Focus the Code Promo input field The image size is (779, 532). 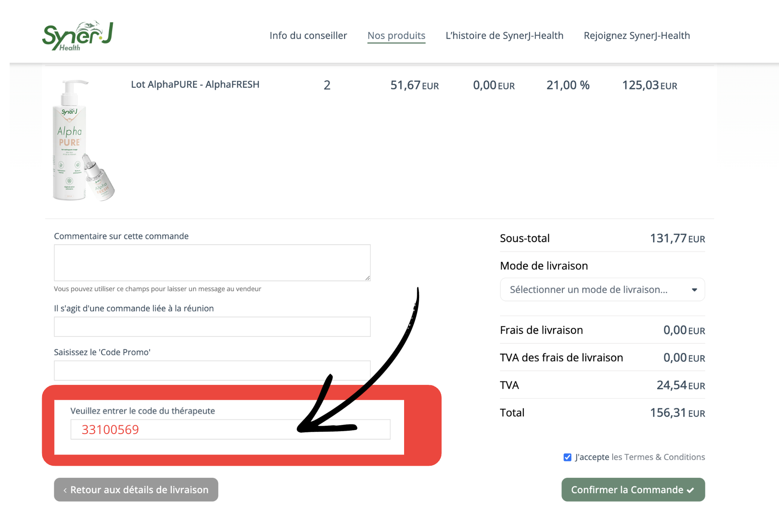[x=212, y=370]
